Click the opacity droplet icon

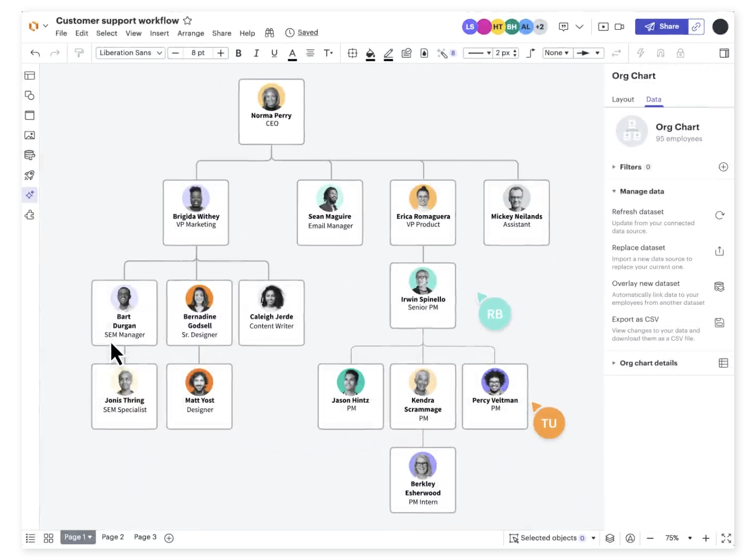tap(424, 53)
